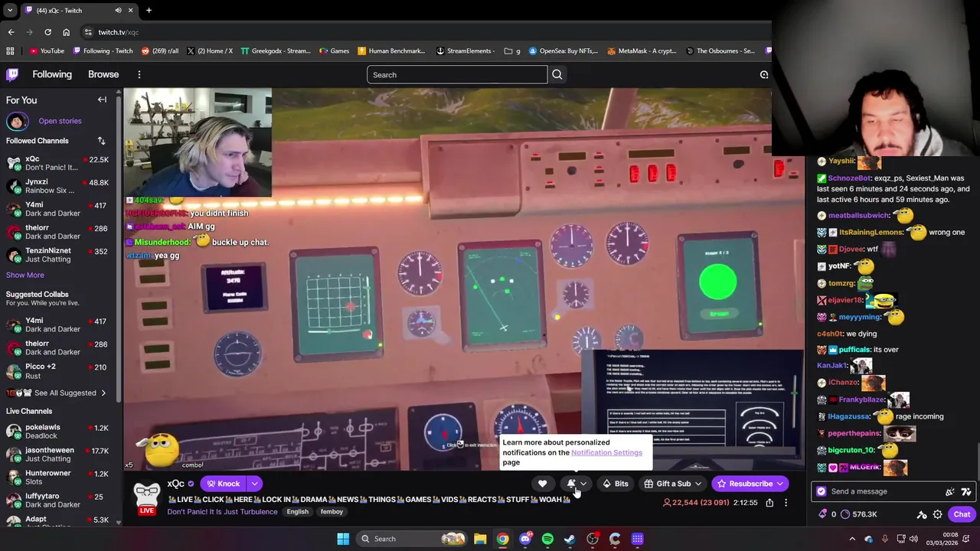Open browser tab list dropdown

click(x=10, y=11)
